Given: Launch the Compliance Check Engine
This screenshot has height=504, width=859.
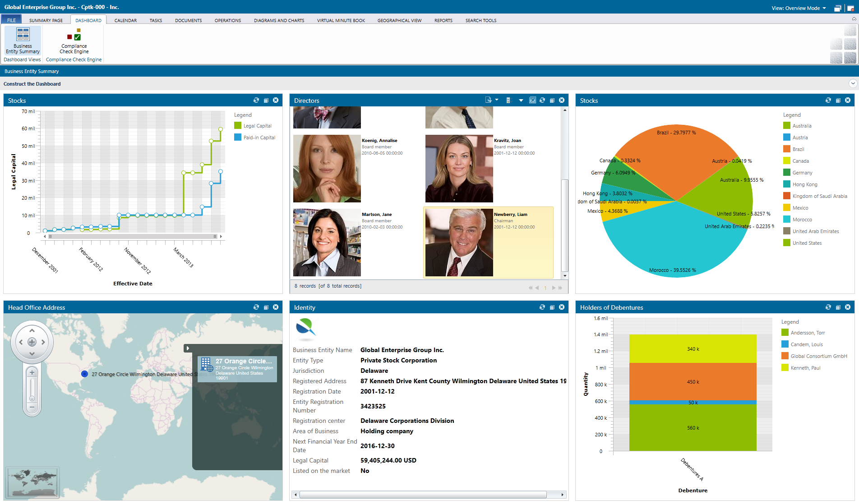Looking at the screenshot, I should click(74, 41).
